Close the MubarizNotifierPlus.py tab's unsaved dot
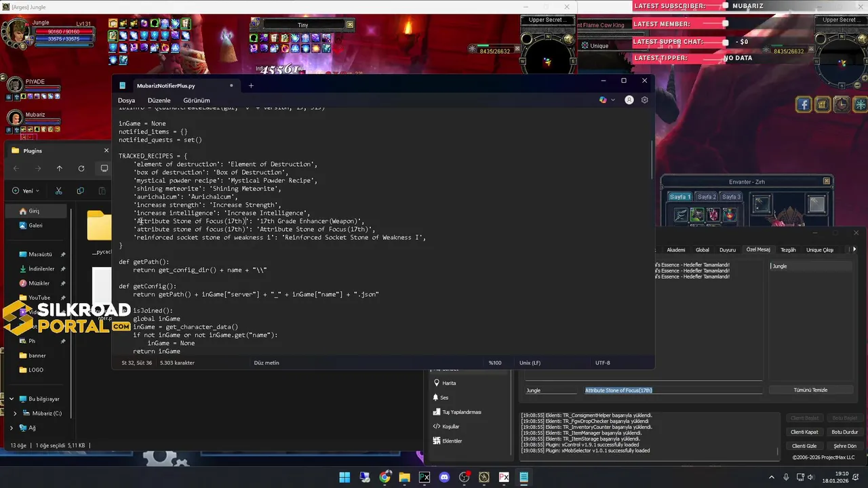Screen dimensions: 868x488 [x=231, y=85]
